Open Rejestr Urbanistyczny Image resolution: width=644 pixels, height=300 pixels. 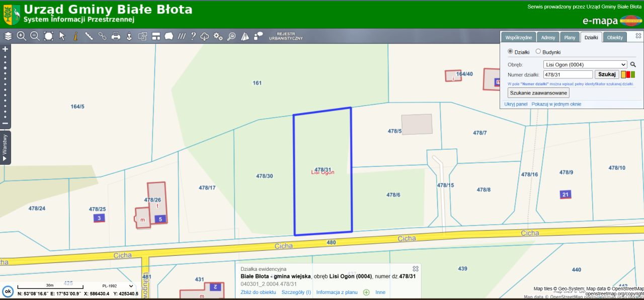286,36
